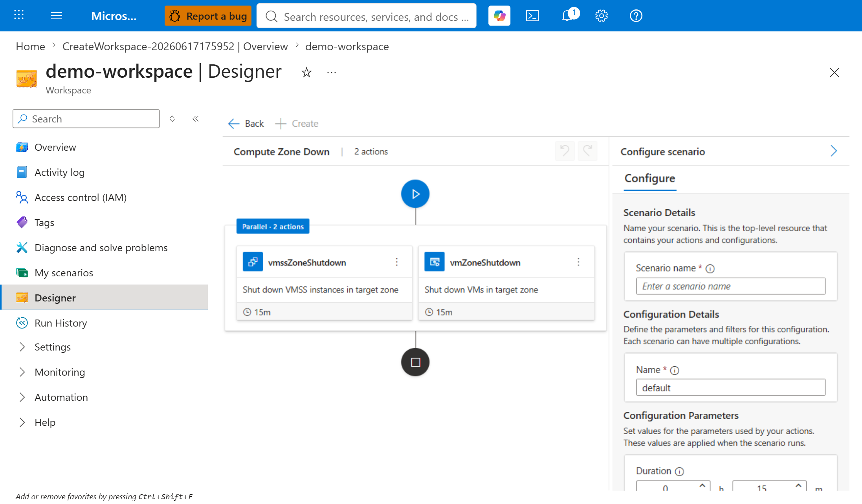The height and width of the screenshot is (504, 862).
Task: Increase Duration minutes with up arrow
Action: click(x=798, y=485)
